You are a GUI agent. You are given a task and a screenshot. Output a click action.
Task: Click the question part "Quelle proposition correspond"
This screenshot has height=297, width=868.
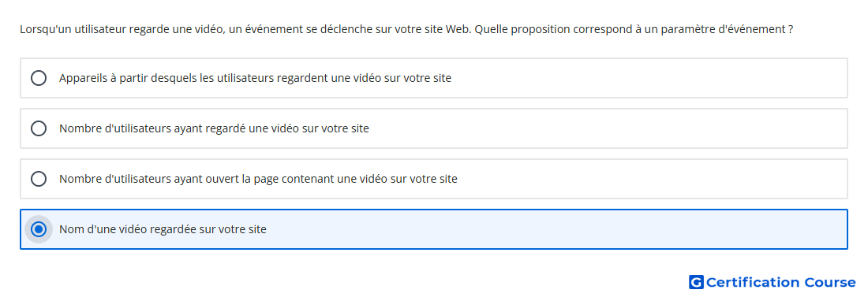click(x=552, y=29)
